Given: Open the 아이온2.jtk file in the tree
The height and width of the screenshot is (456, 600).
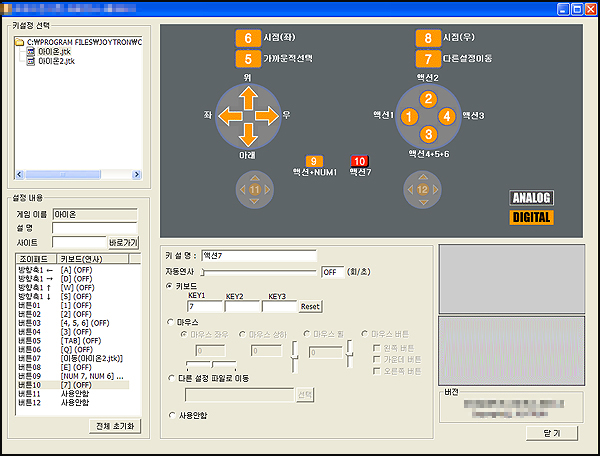Looking at the screenshot, I should coord(56,61).
